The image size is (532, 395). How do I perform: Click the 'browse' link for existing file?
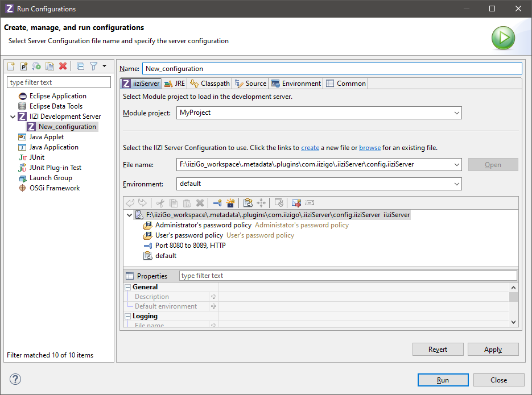(370, 148)
